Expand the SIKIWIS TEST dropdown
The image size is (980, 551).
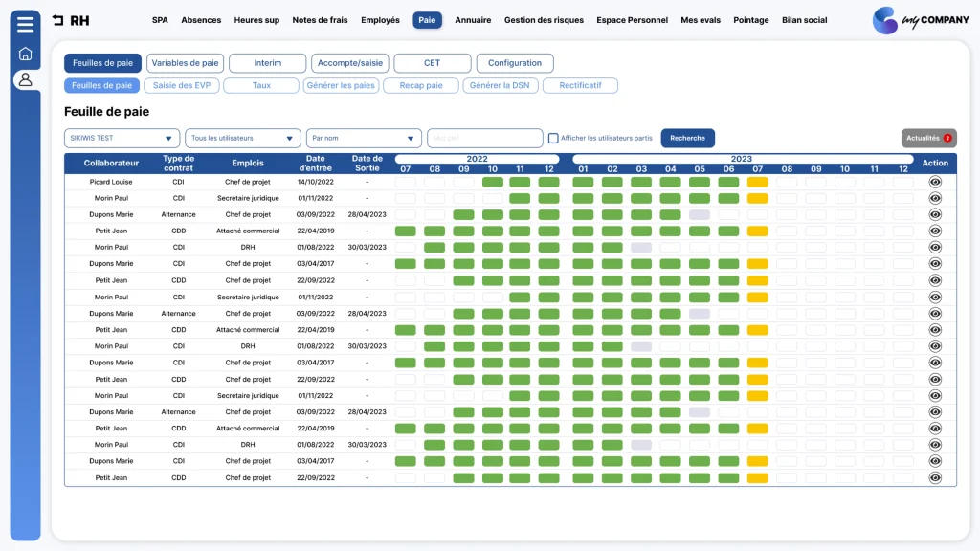pos(122,138)
